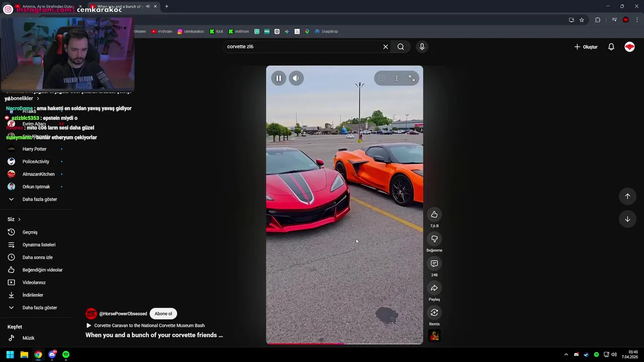Pause the Shorts video
The height and width of the screenshot is (362, 644).
click(x=278, y=78)
